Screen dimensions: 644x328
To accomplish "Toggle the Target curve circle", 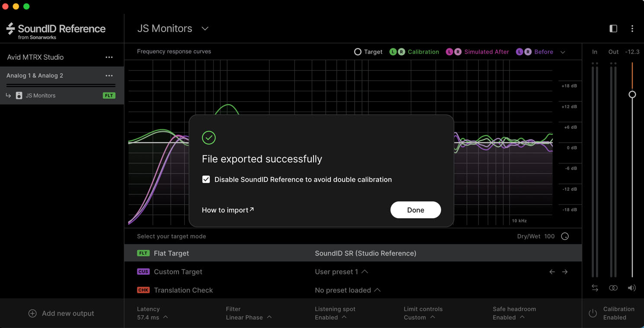I will point(358,52).
